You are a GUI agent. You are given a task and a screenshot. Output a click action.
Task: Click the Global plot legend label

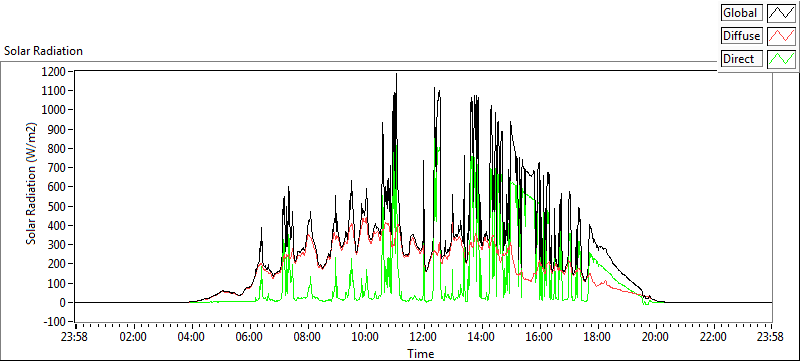tap(742, 13)
